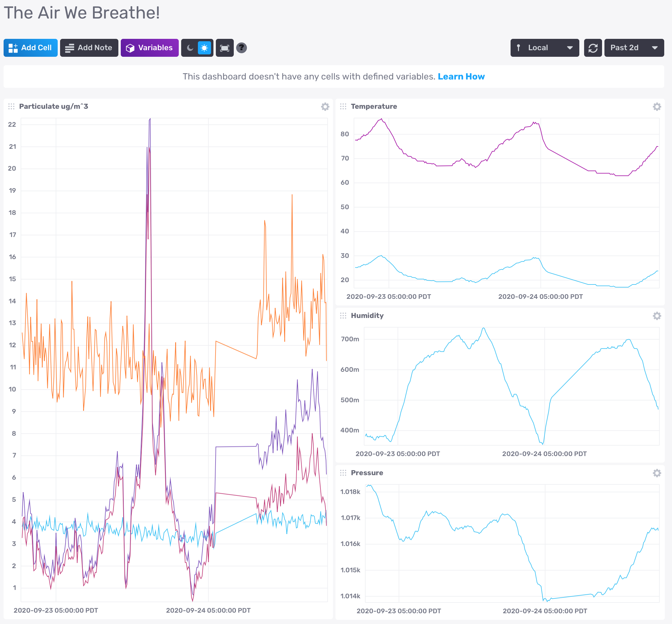Refresh the dashboard using the refresh icon
Viewport: 672px width, 624px height.
coord(593,48)
